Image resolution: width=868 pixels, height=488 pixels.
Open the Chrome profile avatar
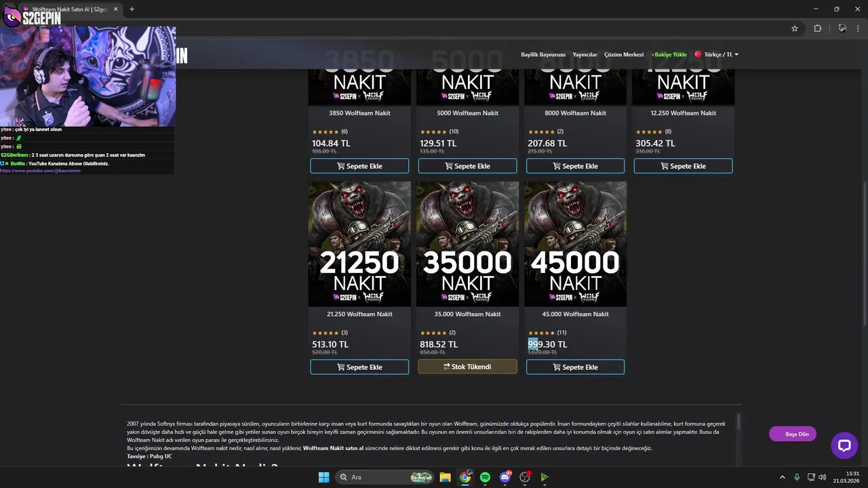click(x=842, y=28)
